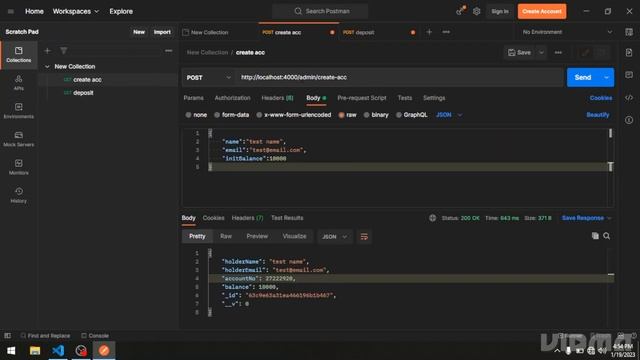This screenshot has width=640, height=360.
Task: Switch to the Pre-request Script tab
Action: 362,98
